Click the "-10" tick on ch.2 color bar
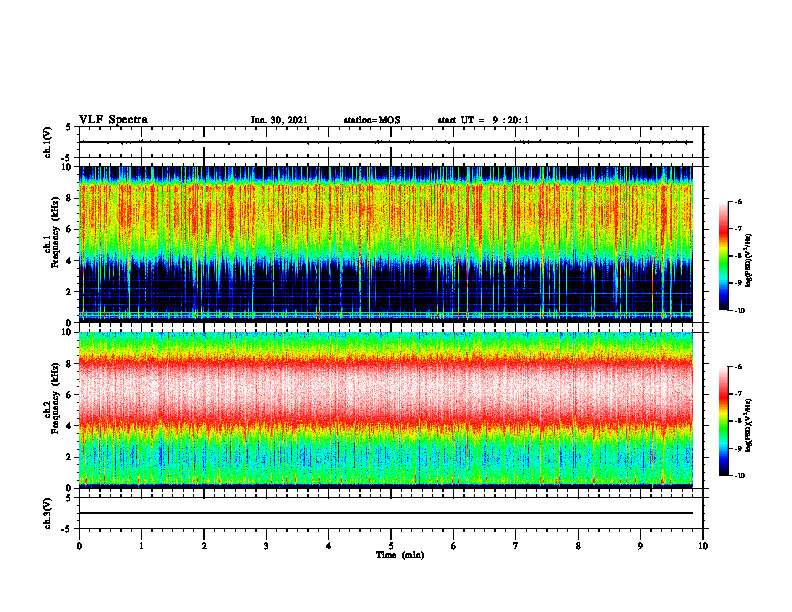 click(x=740, y=476)
